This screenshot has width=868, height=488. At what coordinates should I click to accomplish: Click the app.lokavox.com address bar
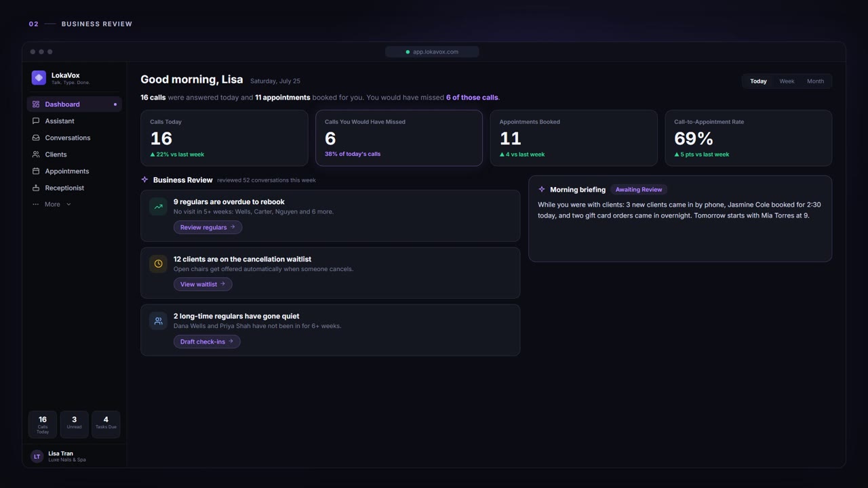pyautogui.click(x=432, y=52)
